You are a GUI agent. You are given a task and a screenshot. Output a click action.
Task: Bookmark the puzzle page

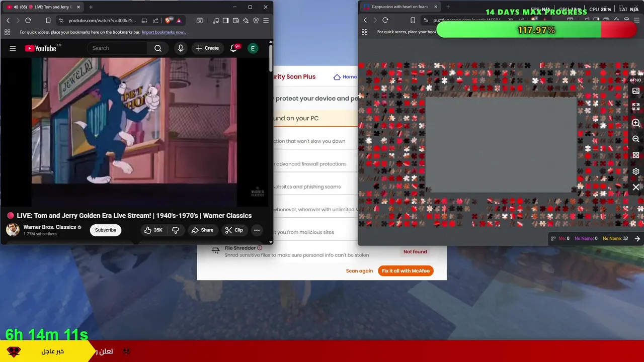coord(413,20)
